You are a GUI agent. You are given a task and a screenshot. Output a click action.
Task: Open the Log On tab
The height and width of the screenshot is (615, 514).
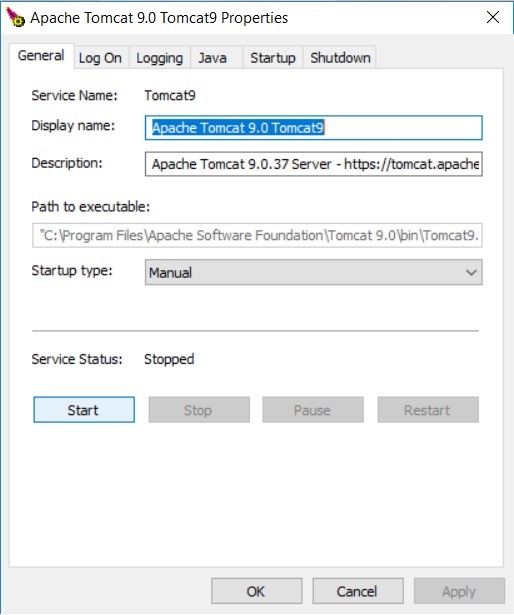click(100, 58)
